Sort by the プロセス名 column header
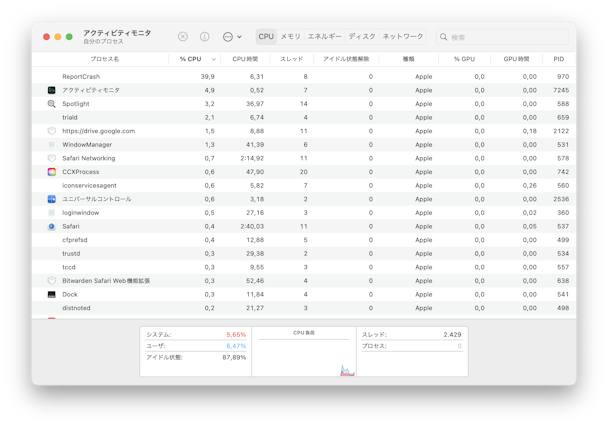The width and height of the screenshot is (608, 427). pos(104,59)
